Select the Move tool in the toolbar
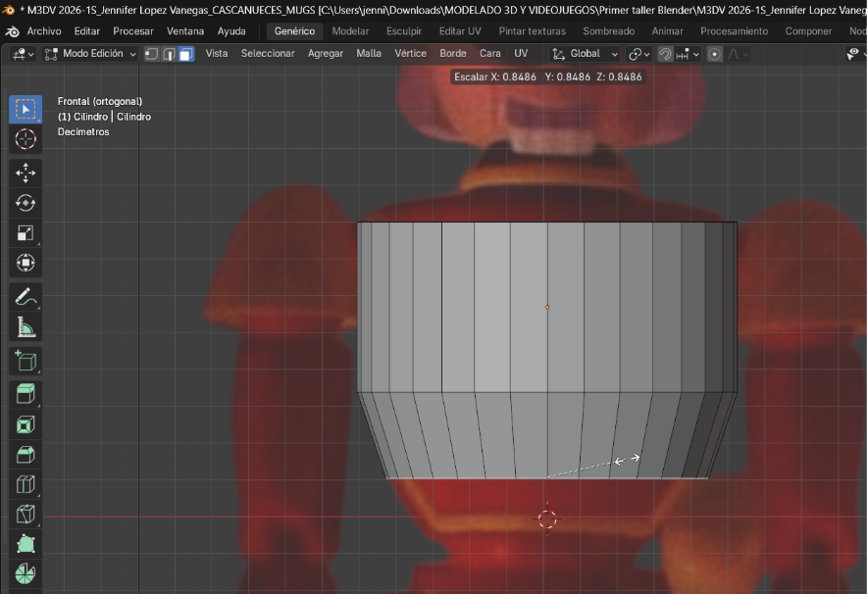 (26, 173)
